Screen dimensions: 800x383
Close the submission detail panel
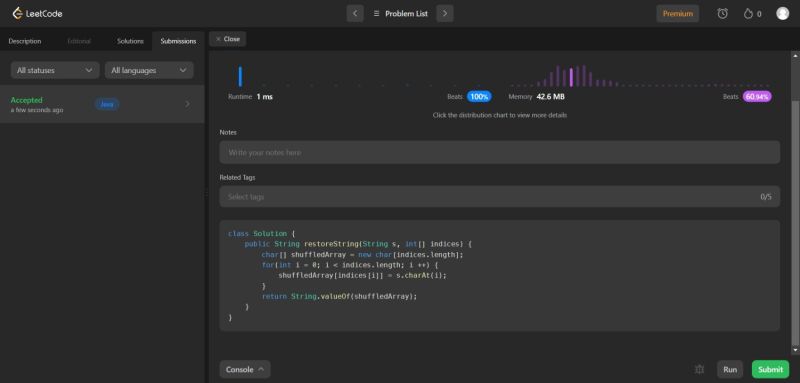tap(228, 39)
